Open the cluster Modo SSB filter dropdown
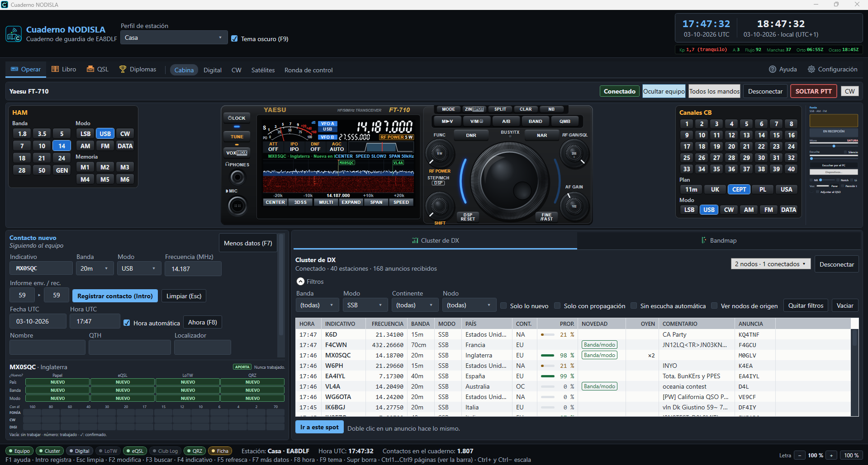 pyautogui.click(x=365, y=305)
